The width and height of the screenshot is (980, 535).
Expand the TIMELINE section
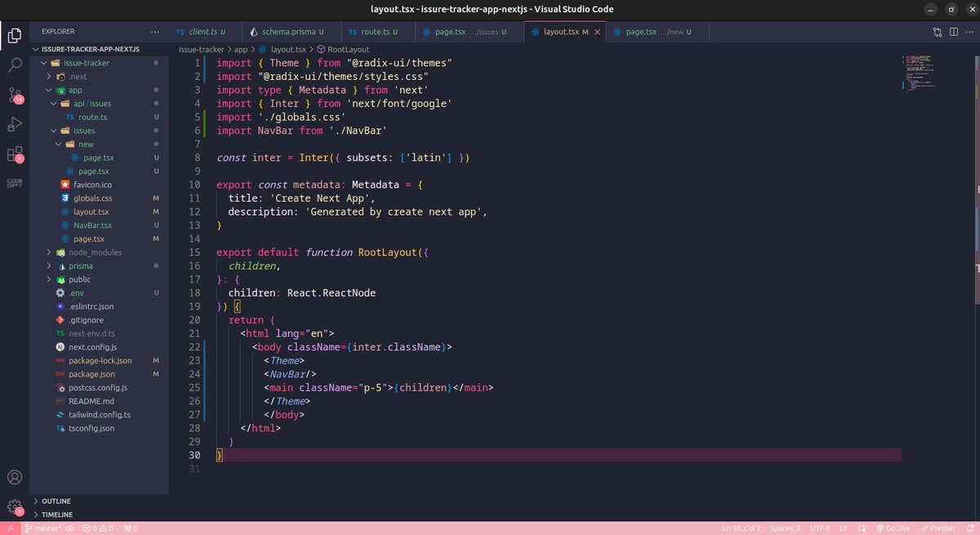[98, 515]
